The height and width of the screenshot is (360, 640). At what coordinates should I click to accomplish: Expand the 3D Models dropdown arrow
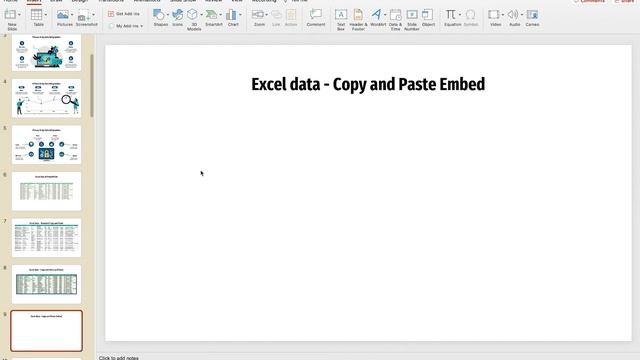(x=201, y=15)
